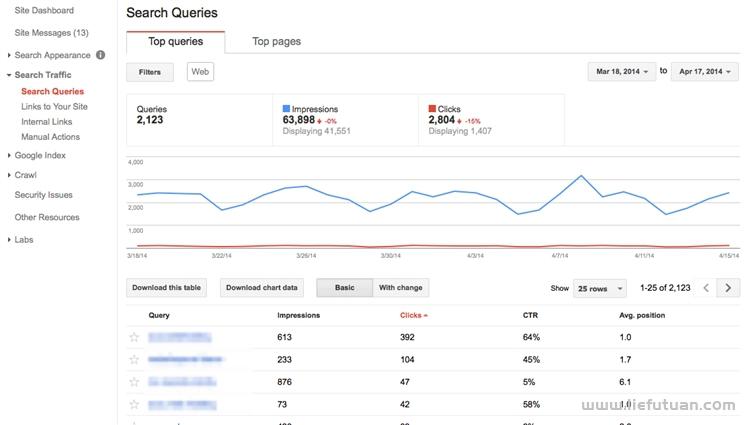This screenshot has height=425, width=750.
Task: Click the 1.7 average position cell
Action: click(x=625, y=360)
